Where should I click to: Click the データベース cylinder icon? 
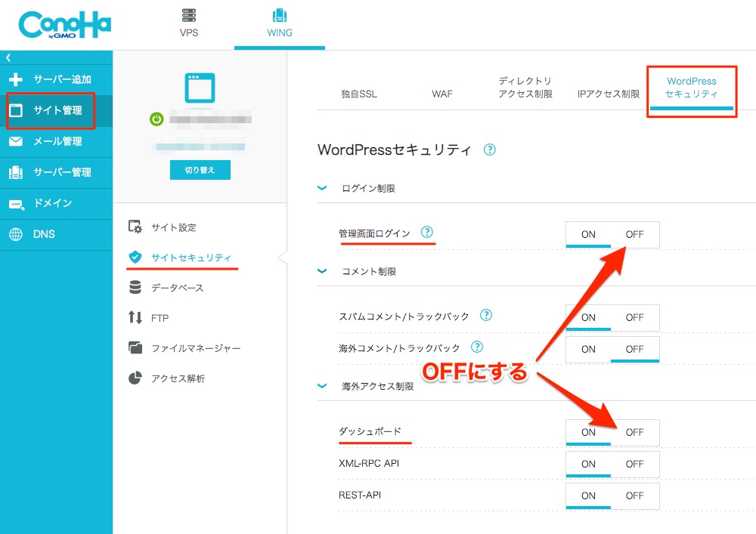click(x=135, y=288)
